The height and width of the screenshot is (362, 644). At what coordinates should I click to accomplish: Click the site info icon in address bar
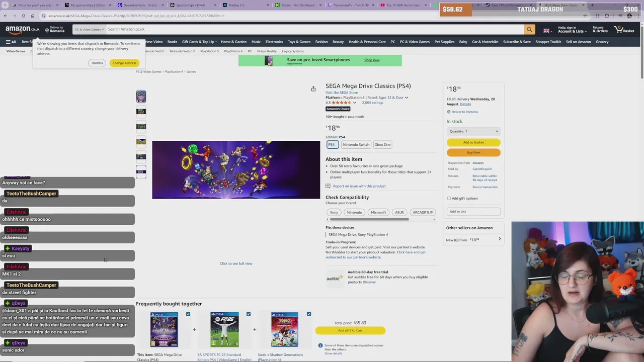pos(43,16)
